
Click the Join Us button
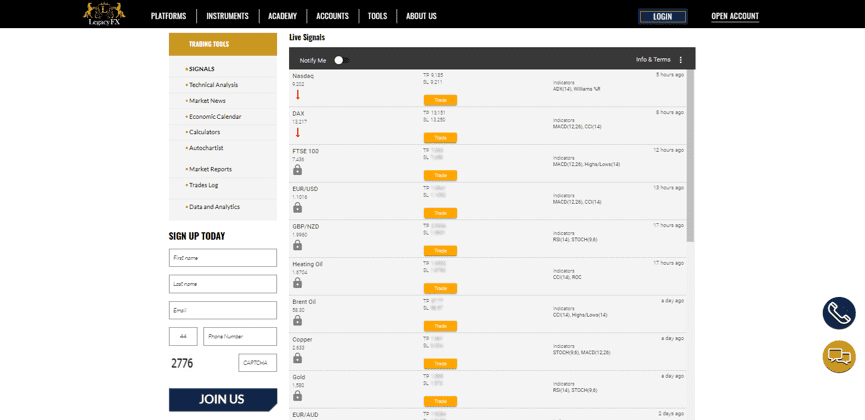point(223,400)
